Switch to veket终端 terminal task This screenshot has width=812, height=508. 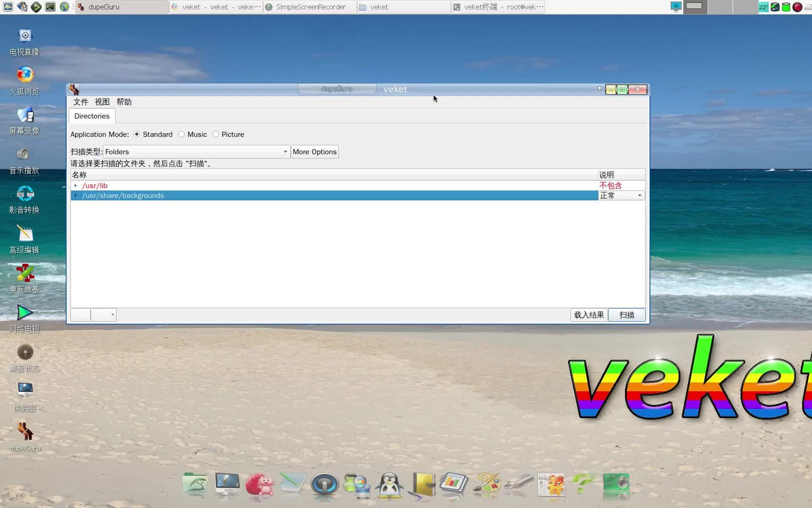(x=498, y=7)
